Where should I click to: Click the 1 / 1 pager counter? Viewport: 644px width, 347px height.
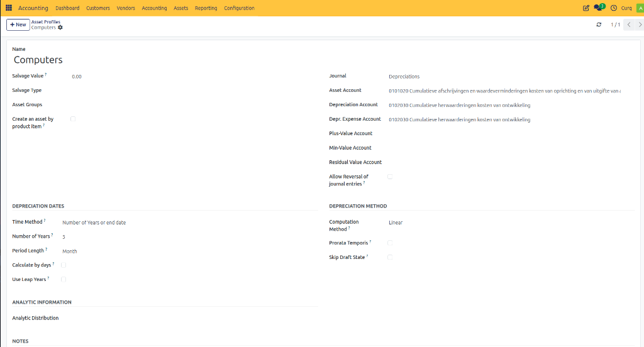pos(615,25)
